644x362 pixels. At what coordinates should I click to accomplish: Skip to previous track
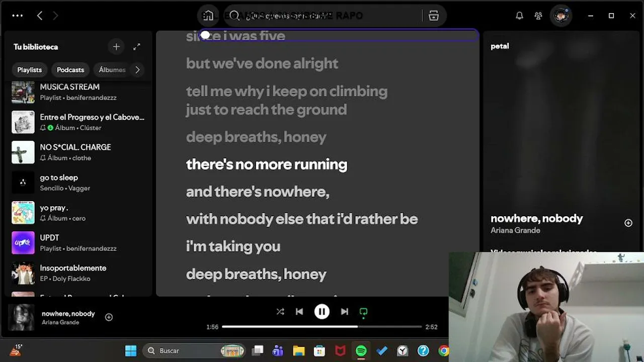(x=299, y=312)
